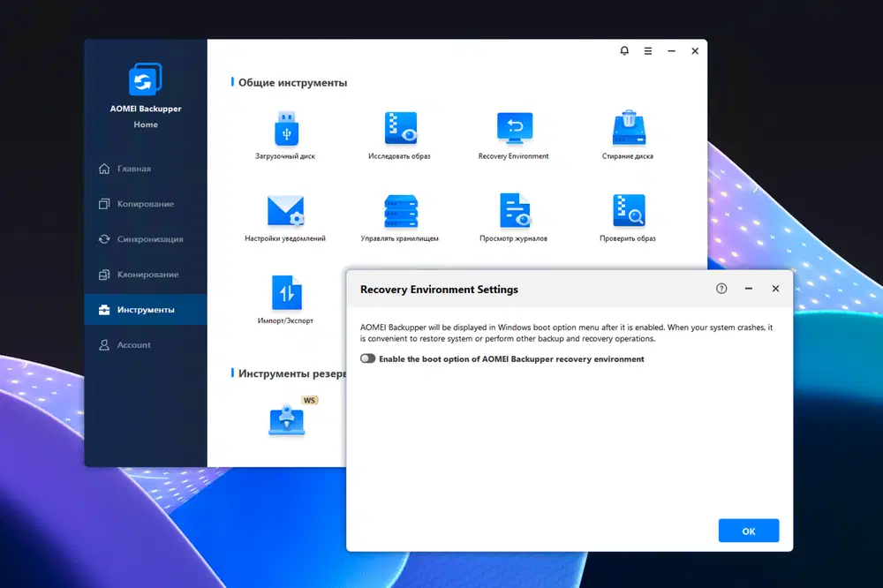Launch the Recovery Environment tool
Image resolution: width=883 pixels, height=588 pixels.
(x=514, y=135)
